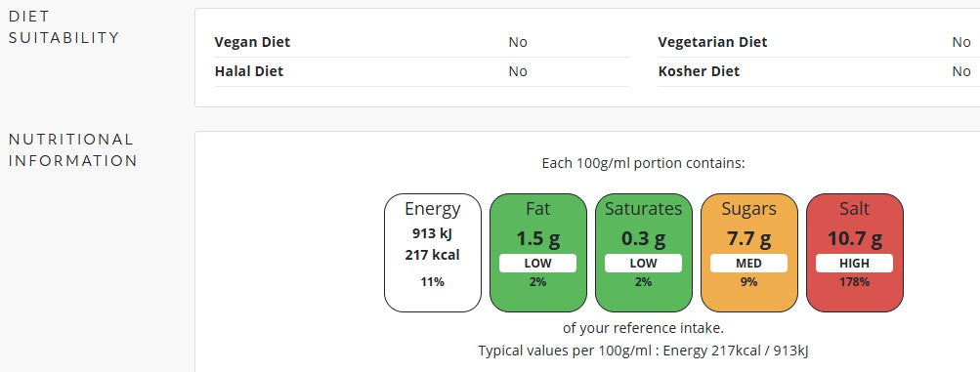The height and width of the screenshot is (372, 980).
Task: Click the 'Each 100g/ml portion contains' text
Action: [644, 163]
